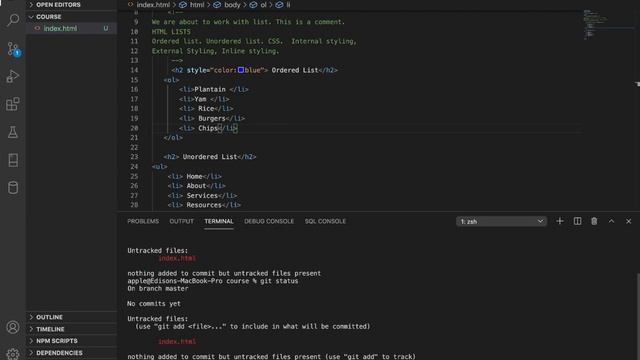The height and width of the screenshot is (360, 640).
Task: Select index.html in the explorer tree
Action: [x=71, y=29]
